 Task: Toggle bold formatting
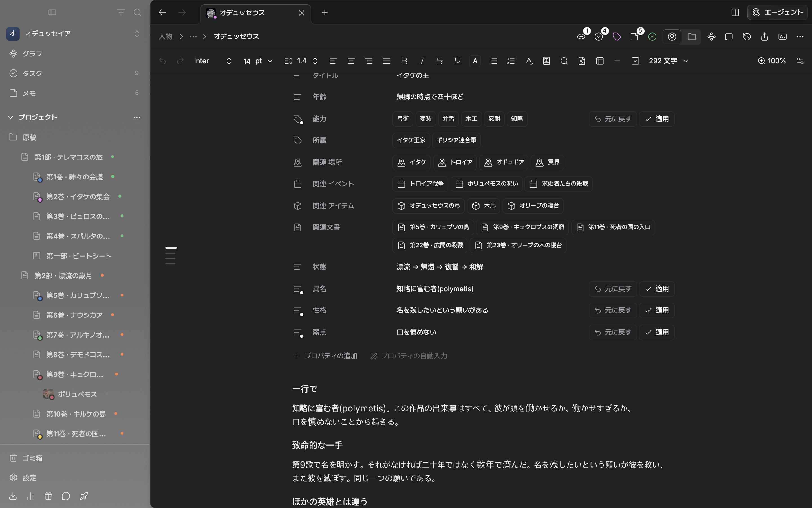point(404,61)
